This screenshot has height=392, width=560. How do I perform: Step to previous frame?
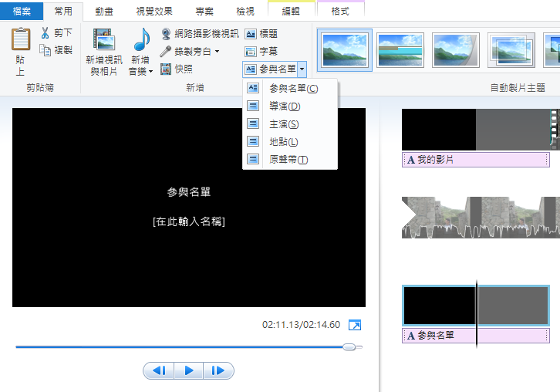[x=159, y=370]
